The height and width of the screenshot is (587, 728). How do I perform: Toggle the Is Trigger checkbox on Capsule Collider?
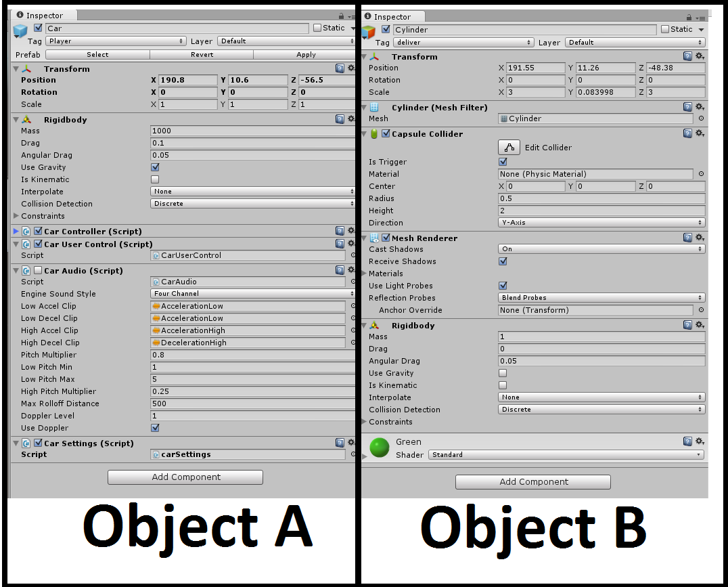[x=503, y=162]
